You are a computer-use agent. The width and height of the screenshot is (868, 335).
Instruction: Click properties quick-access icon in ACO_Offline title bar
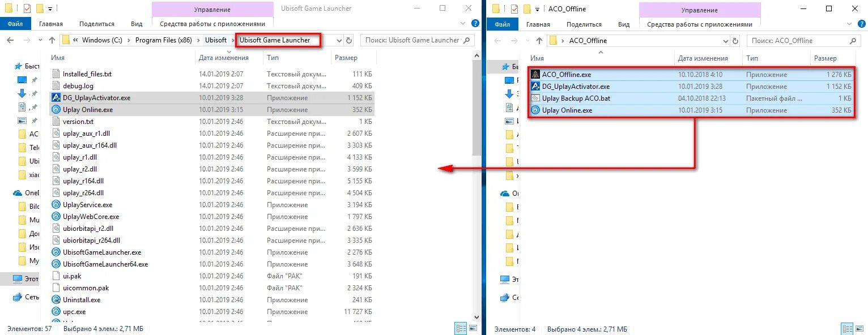point(514,9)
